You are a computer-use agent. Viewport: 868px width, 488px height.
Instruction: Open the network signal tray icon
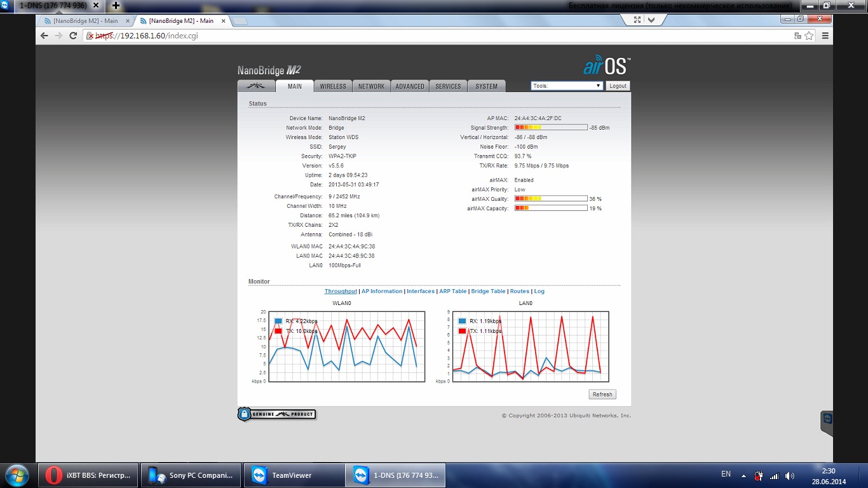[774, 475]
